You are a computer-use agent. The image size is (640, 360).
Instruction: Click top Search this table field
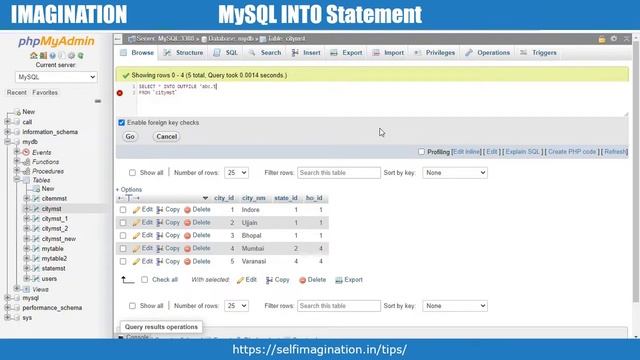coord(339,173)
